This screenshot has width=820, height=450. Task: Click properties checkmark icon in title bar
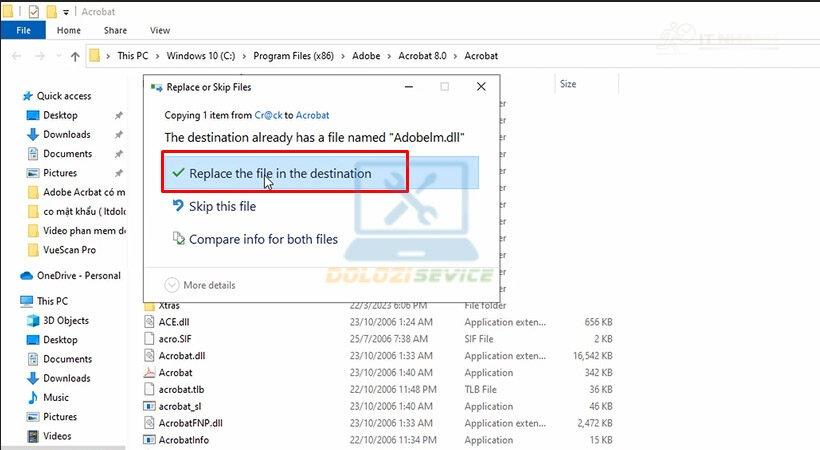(33, 11)
